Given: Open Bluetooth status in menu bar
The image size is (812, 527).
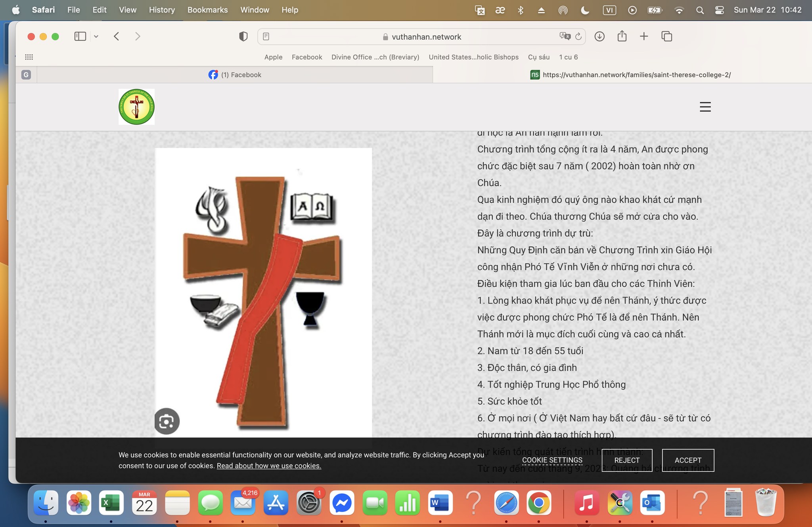Looking at the screenshot, I should point(521,10).
